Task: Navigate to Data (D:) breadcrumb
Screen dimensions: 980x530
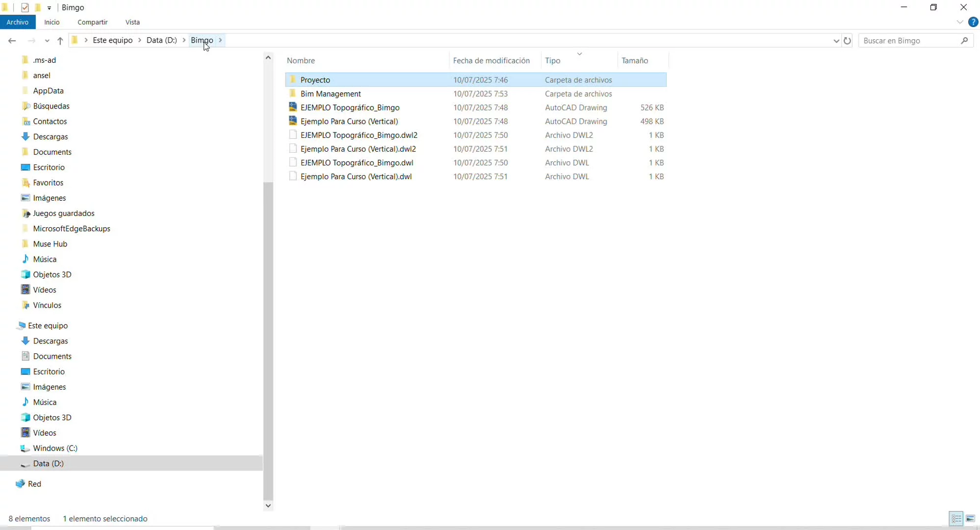Action: point(162,40)
